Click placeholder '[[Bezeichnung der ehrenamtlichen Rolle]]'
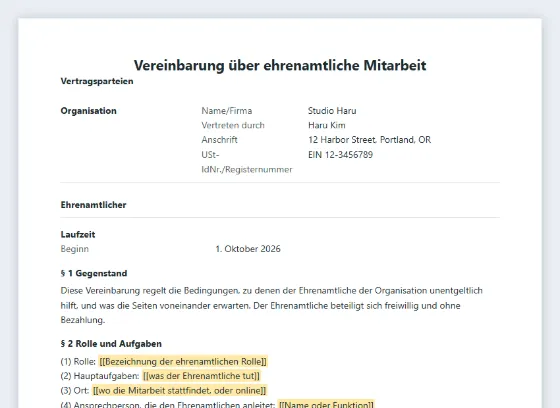This screenshot has width=560, height=408. (x=183, y=362)
